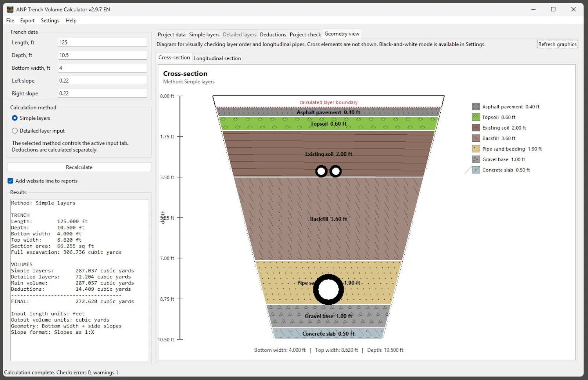Click the Input length units: feet line
Screen dimensions: 588x380
48,314
